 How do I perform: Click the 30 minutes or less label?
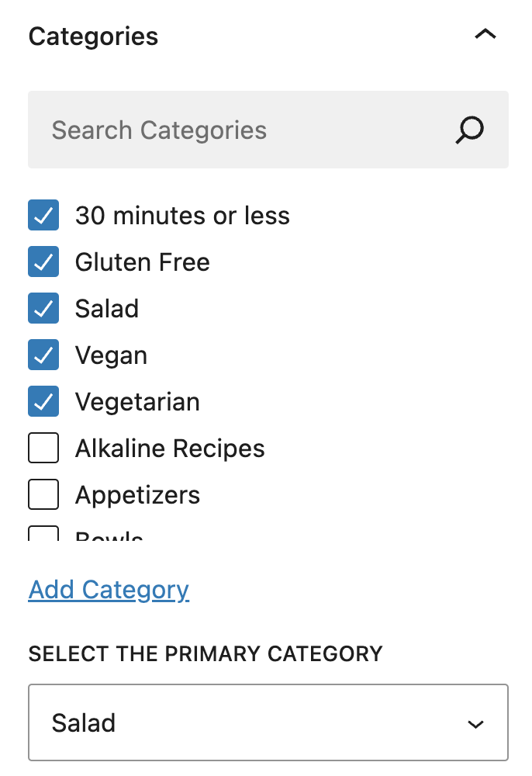(x=182, y=216)
